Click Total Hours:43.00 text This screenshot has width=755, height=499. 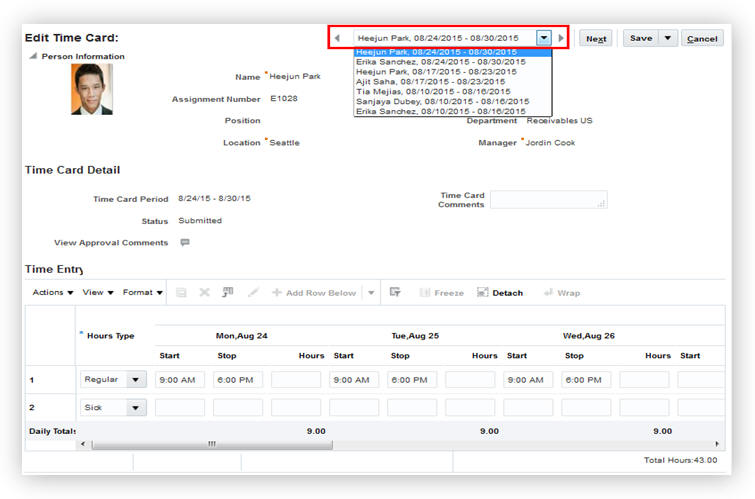click(x=680, y=460)
